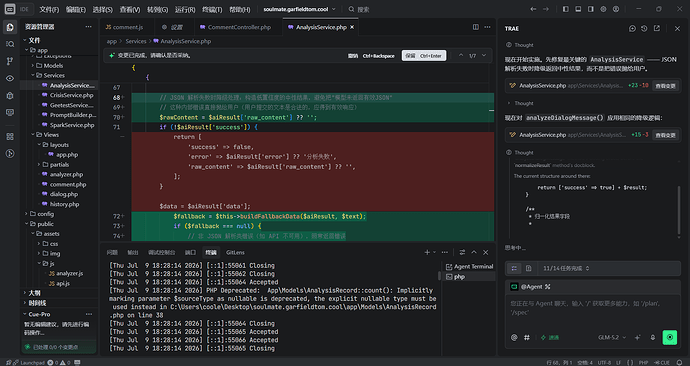This screenshot has width=690, height=366.
Task: Toggle the bottom panel layout icon
Action: 578,9
